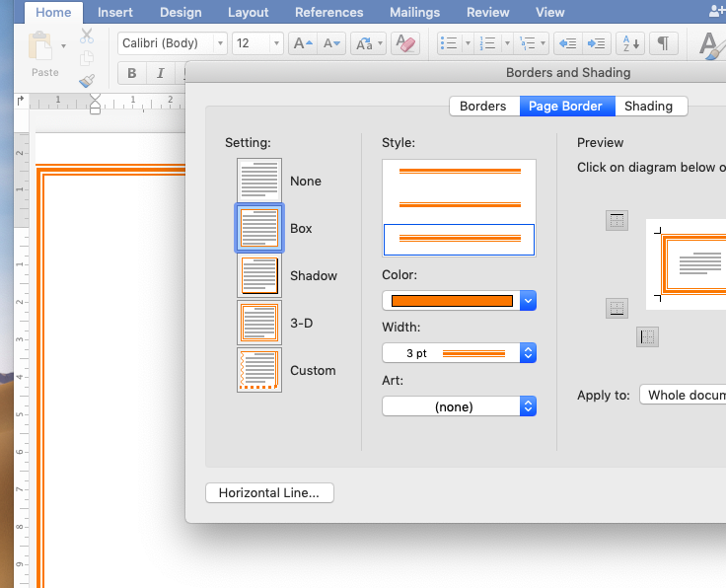
Task: Select the Format Painter brush icon
Action: [87, 81]
